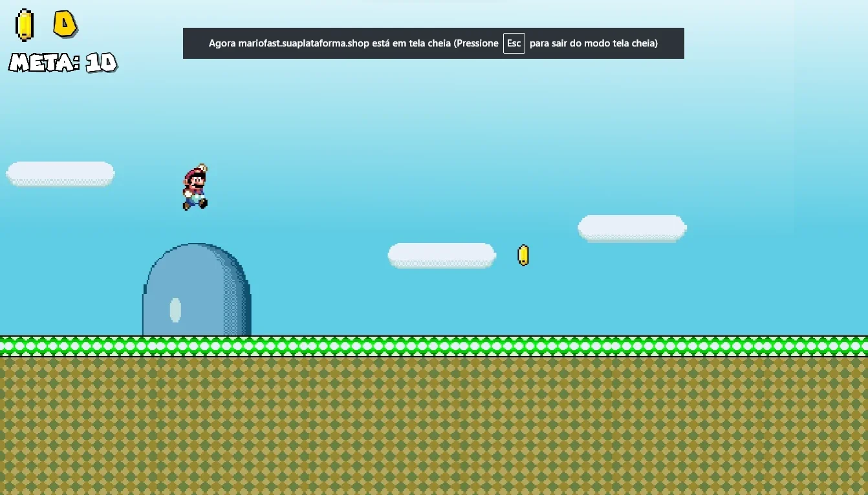Click the META: 10 goal text
The width and height of the screenshot is (868, 495).
[x=63, y=63]
